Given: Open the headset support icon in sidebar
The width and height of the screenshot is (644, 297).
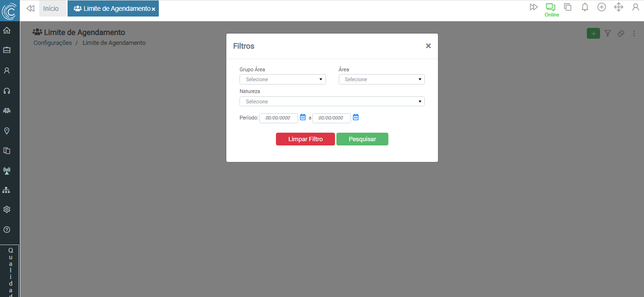Looking at the screenshot, I should (x=7, y=91).
